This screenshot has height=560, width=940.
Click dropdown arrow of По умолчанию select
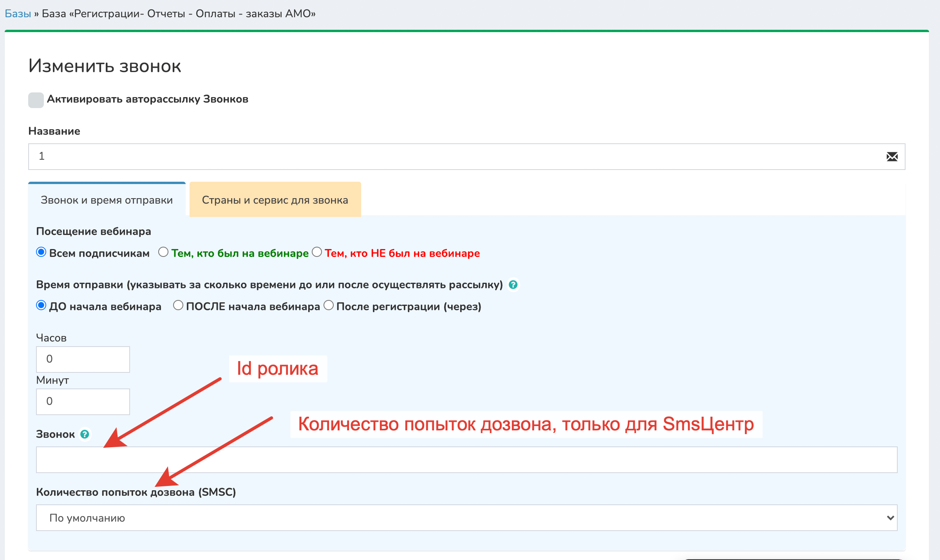click(x=890, y=518)
